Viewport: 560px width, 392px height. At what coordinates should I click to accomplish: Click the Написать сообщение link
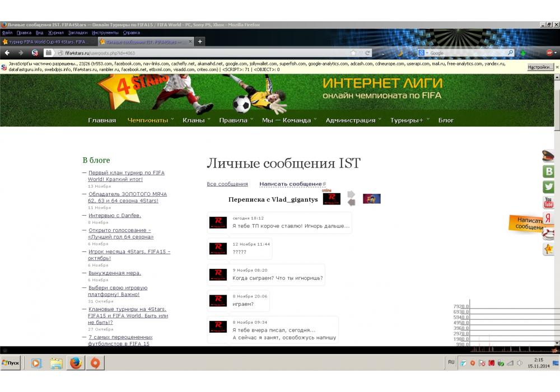coord(291,184)
